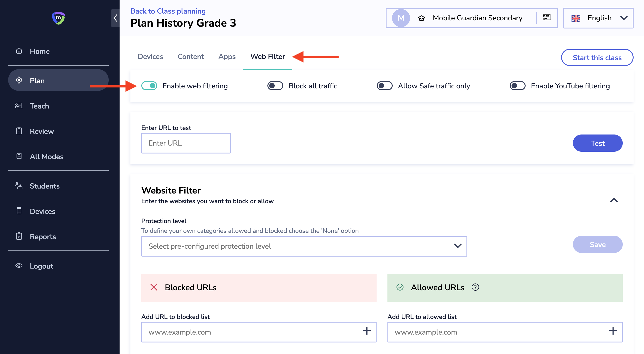Open the protection level dropdown
The width and height of the screenshot is (644, 354).
pyautogui.click(x=304, y=246)
